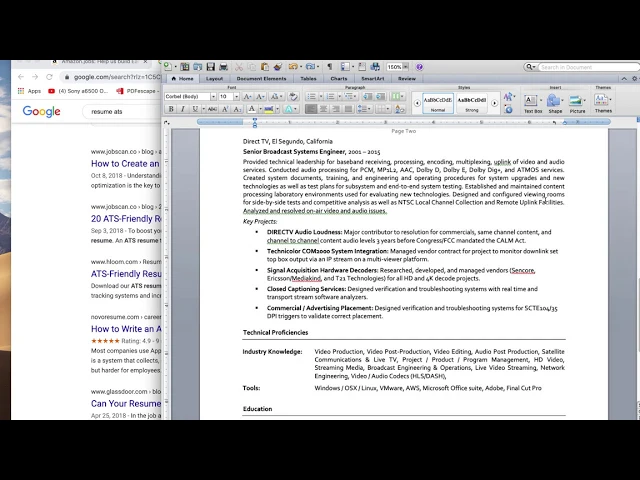Create a new Word document
640x480 pixels.
click(x=167, y=67)
